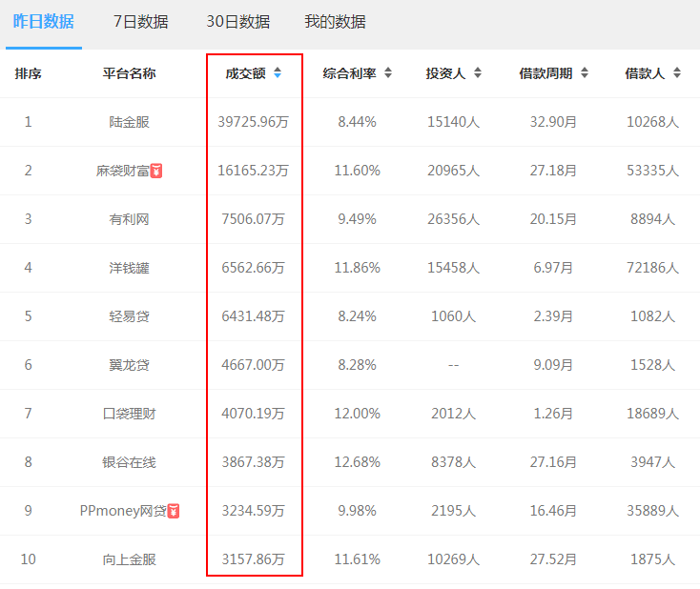Open the PPmoney网贷 platform link

tap(123, 511)
